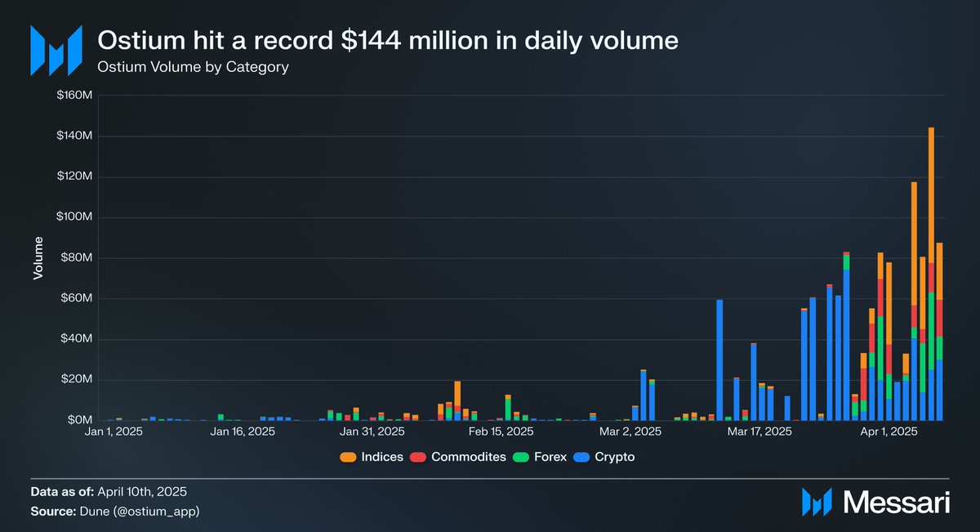Click the tallest bar reaching $144M
This screenshot has height=532, width=980.
pos(931,274)
